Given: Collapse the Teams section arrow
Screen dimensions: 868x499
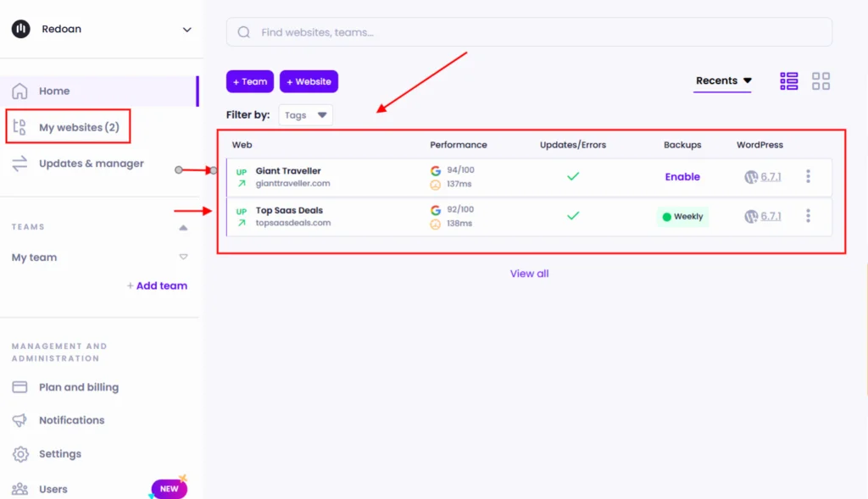Looking at the screenshot, I should (x=183, y=227).
